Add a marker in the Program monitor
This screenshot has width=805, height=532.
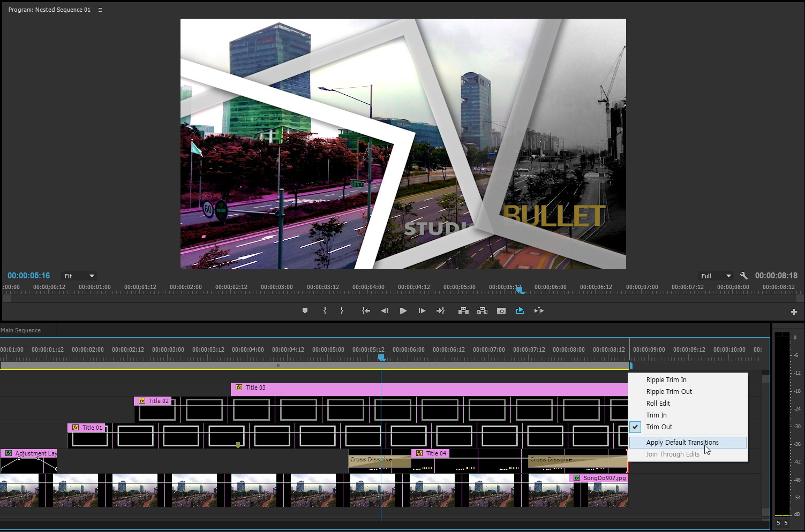point(305,311)
